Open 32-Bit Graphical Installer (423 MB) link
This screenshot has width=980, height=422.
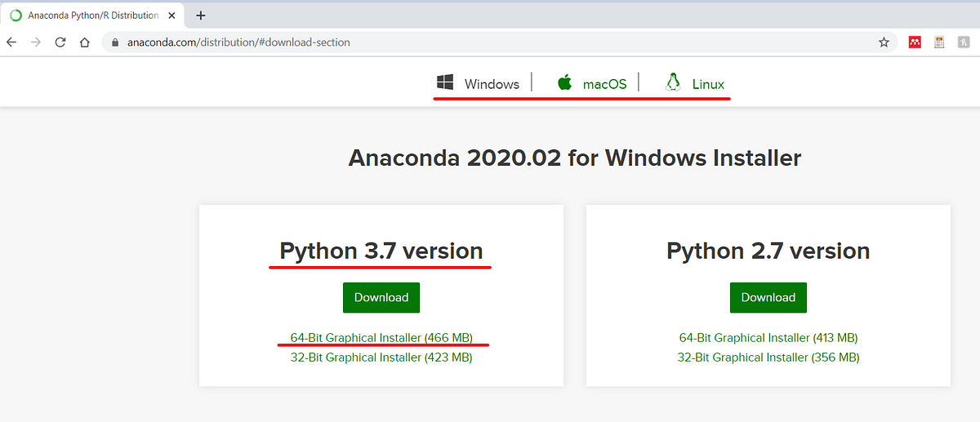381,357
